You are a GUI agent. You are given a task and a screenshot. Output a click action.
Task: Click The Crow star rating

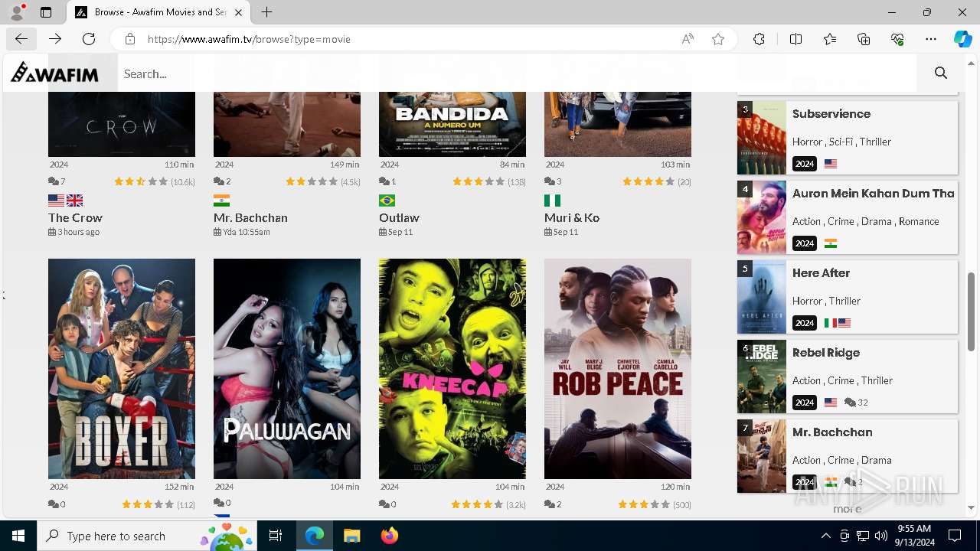pos(141,181)
